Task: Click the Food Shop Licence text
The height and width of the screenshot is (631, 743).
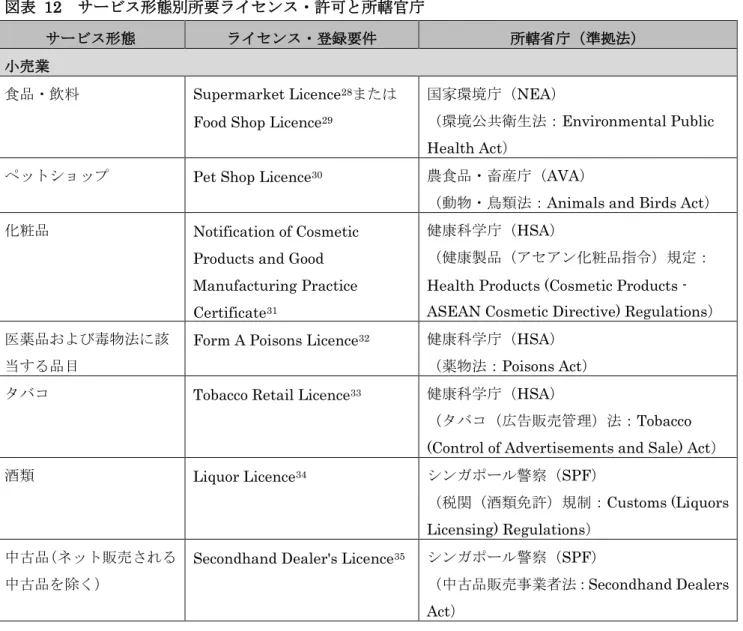Action: click(x=257, y=122)
